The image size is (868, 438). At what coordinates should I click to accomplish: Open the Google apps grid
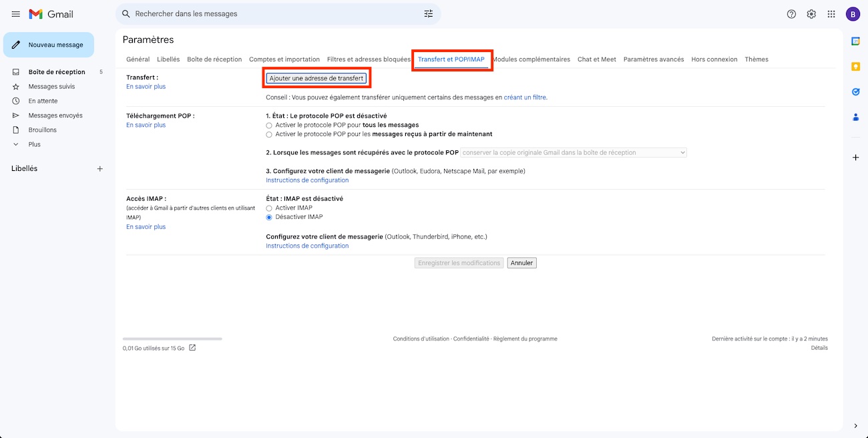coord(831,14)
